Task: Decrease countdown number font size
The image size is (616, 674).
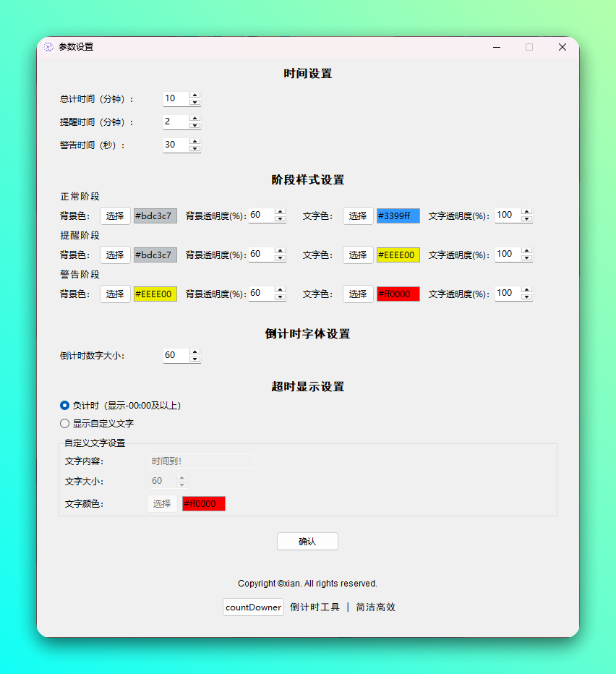Action: [x=194, y=359]
